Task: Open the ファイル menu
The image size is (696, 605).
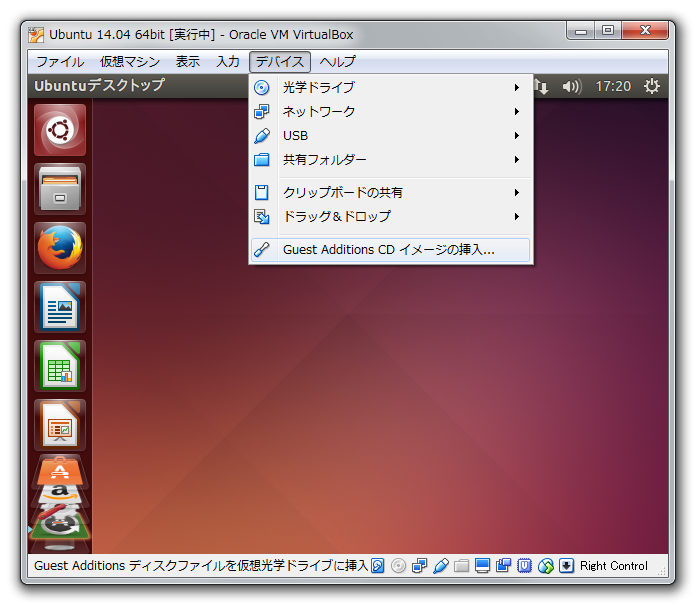Action: tap(60, 62)
